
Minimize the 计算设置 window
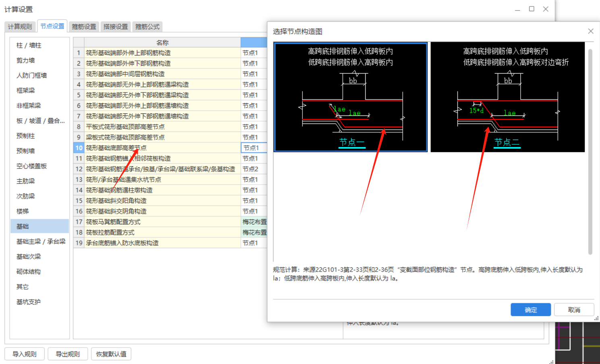point(517,9)
